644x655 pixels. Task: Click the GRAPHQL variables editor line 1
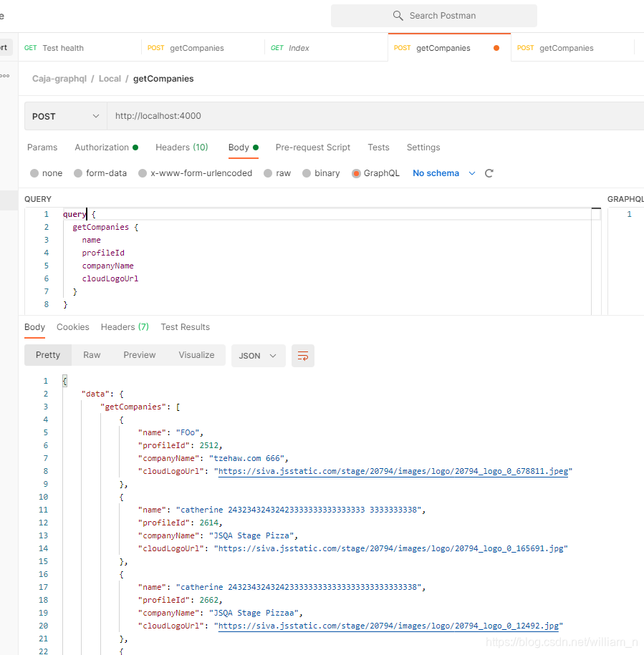(628, 214)
